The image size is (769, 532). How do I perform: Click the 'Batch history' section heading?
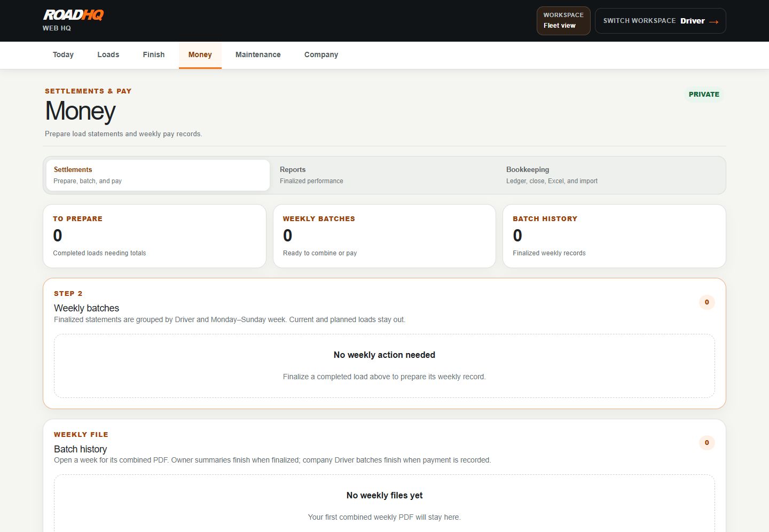click(81, 449)
